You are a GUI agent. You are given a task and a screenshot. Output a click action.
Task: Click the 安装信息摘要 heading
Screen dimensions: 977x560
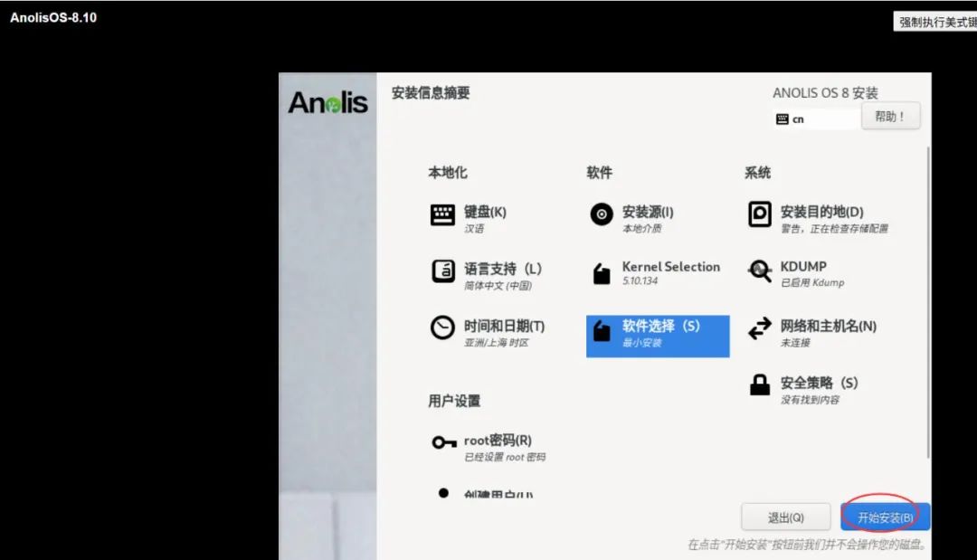pos(431,93)
